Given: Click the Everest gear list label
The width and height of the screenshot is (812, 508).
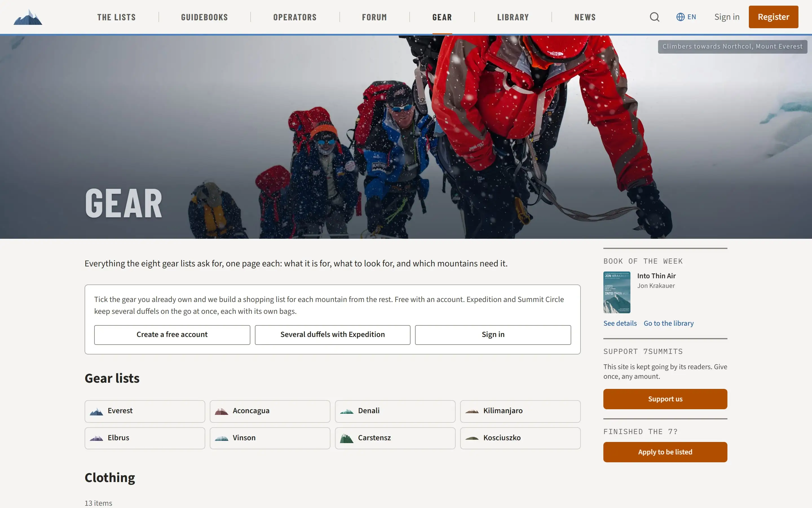Looking at the screenshot, I should tap(120, 411).
